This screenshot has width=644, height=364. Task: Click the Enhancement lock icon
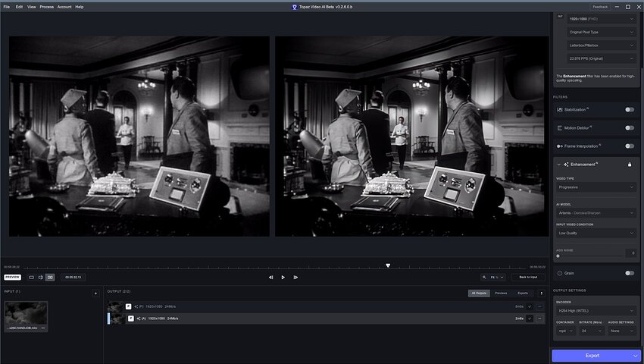630,165
